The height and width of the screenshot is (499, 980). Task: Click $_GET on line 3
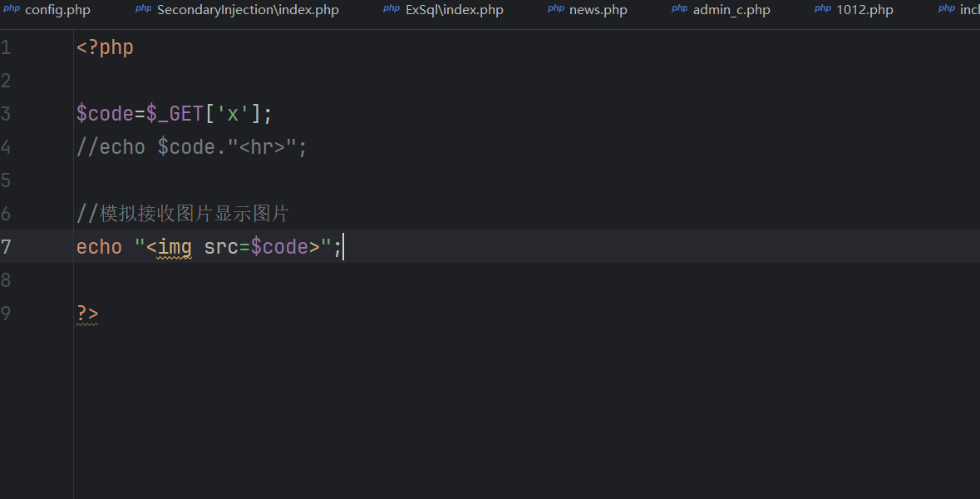click(x=175, y=114)
